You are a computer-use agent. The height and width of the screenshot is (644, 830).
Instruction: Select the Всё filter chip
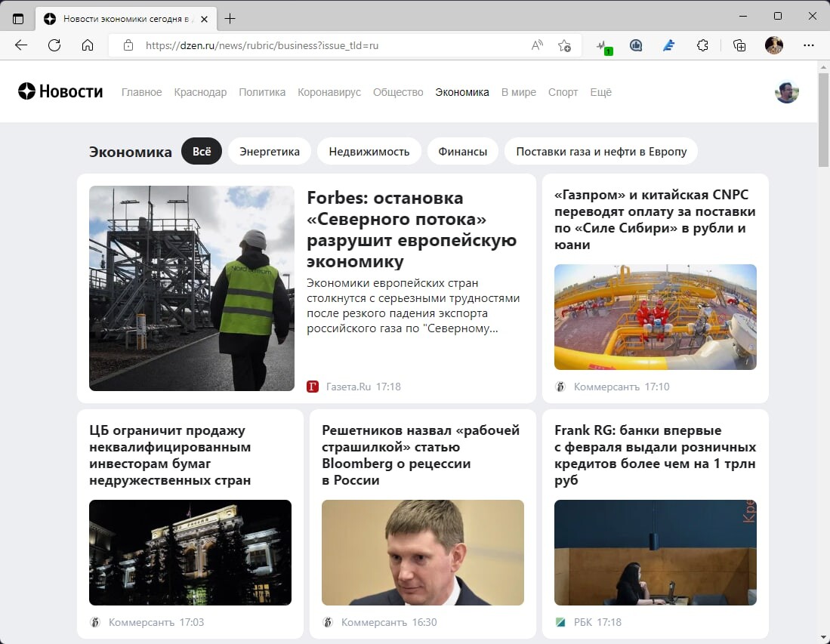click(202, 151)
